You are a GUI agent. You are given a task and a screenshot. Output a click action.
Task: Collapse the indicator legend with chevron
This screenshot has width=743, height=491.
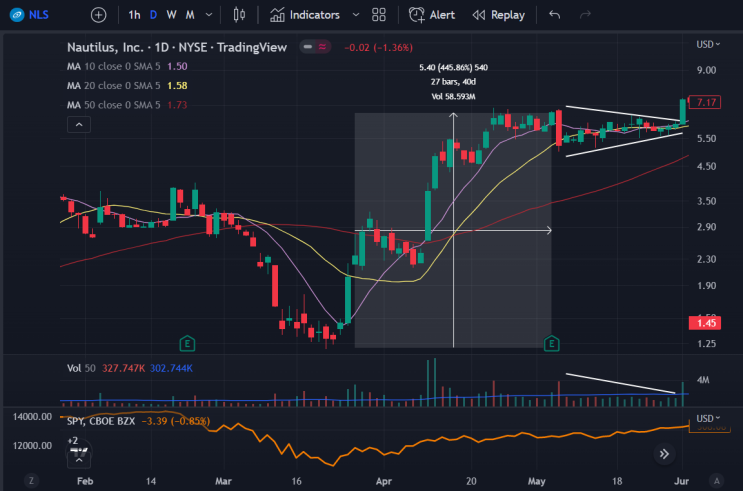pos(79,125)
